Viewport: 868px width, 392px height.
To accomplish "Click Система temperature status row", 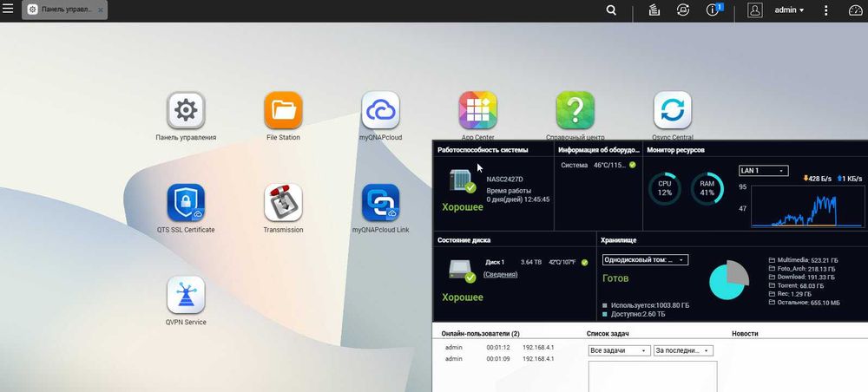I will 598,165.
